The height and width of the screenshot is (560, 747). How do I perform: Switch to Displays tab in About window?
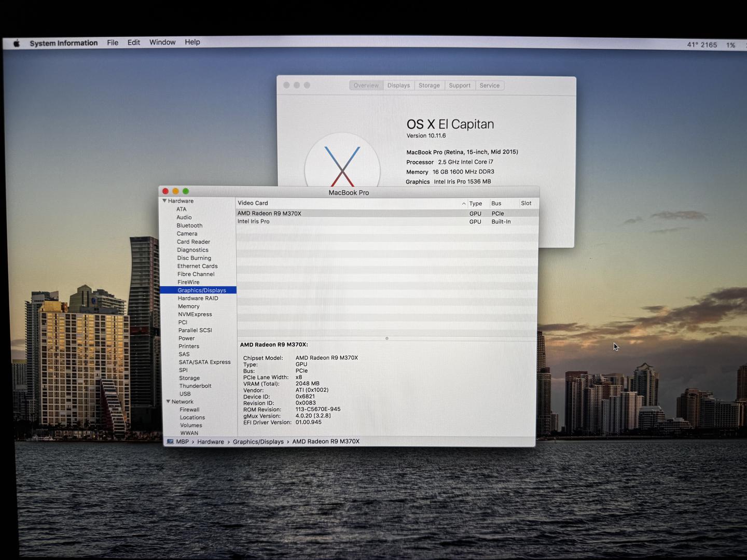(x=398, y=86)
